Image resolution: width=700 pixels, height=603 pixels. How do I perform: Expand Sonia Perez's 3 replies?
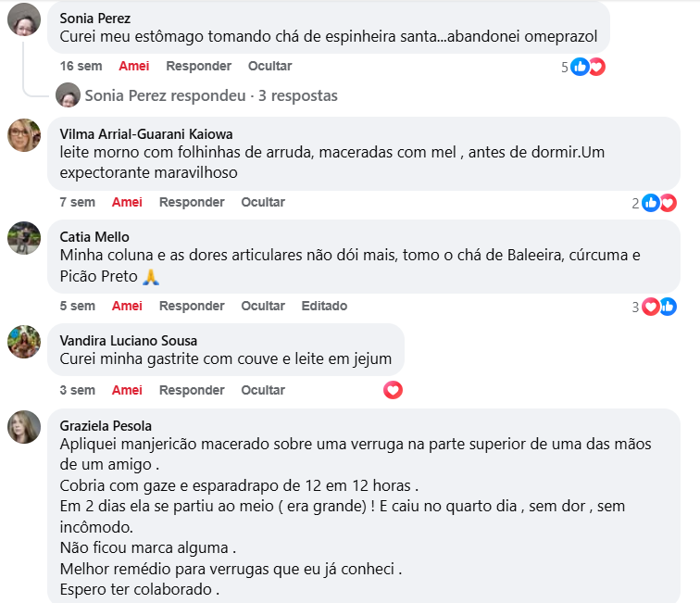[x=210, y=95]
